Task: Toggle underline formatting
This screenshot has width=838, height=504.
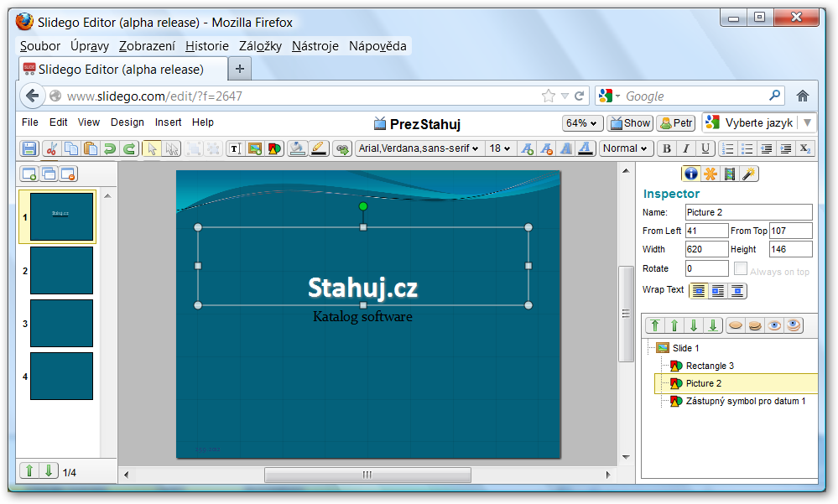Action: [705, 148]
